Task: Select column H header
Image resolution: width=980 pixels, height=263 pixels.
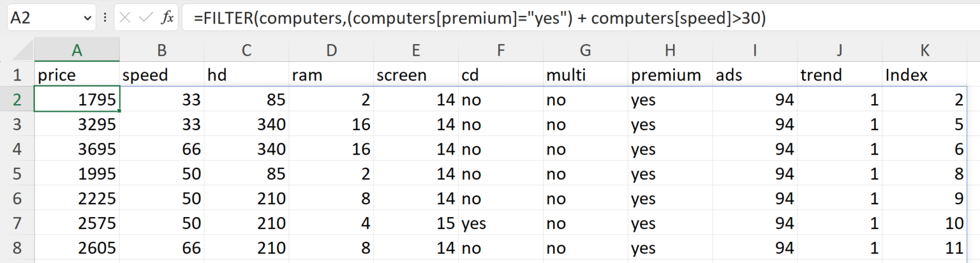Action: (x=670, y=50)
